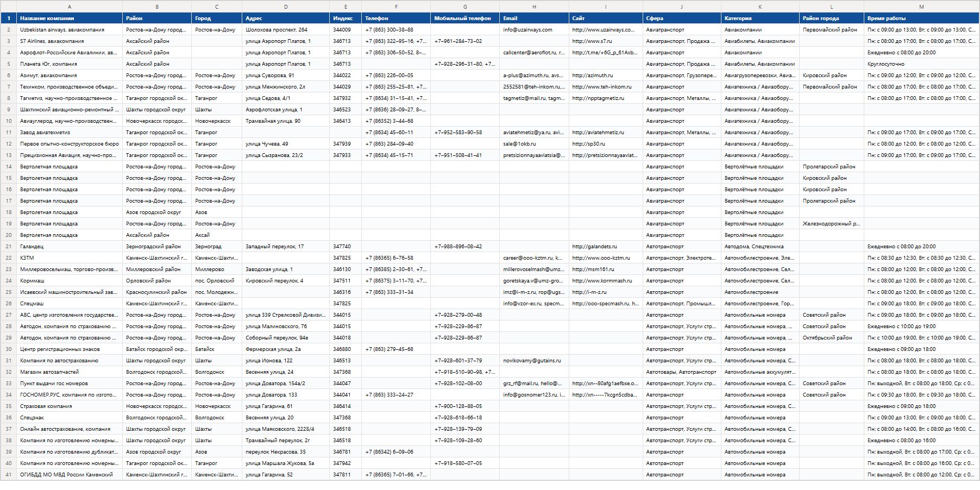Select address "улица Гагарина, 52"
This screenshot has height=490, width=980.
pos(286,475)
